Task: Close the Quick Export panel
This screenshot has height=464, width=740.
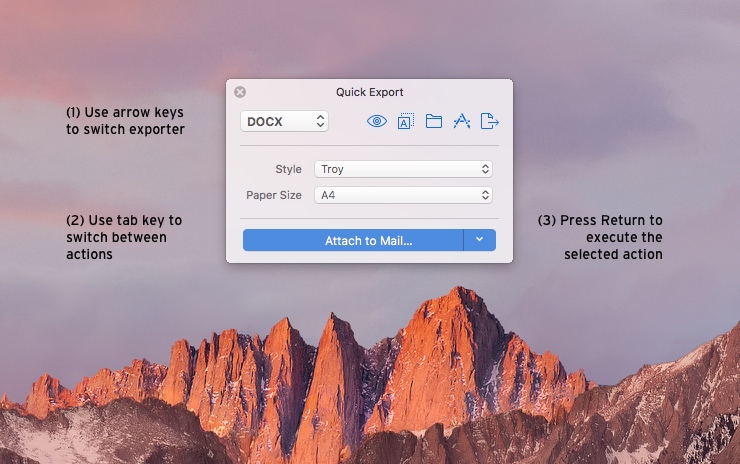Action: coord(240,92)
